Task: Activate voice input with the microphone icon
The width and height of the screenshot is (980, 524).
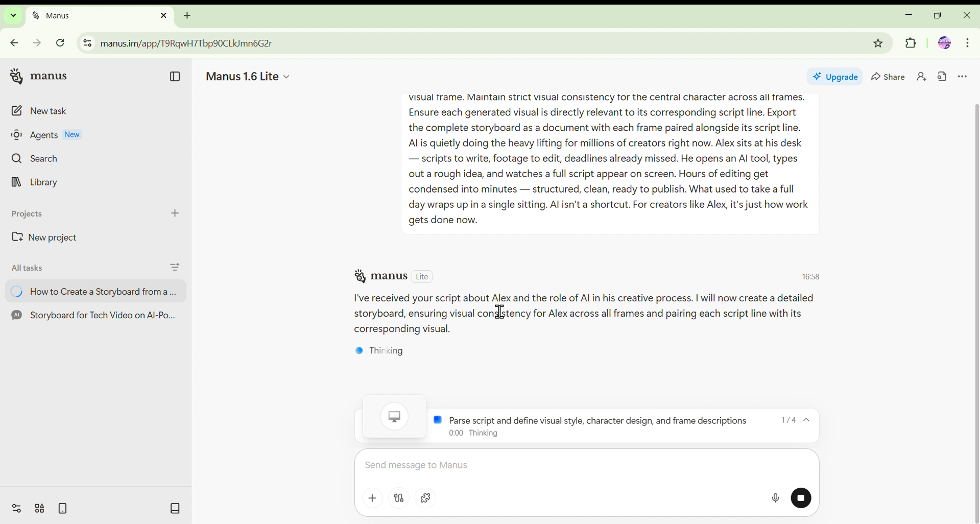Action: (x=775, y=498)
